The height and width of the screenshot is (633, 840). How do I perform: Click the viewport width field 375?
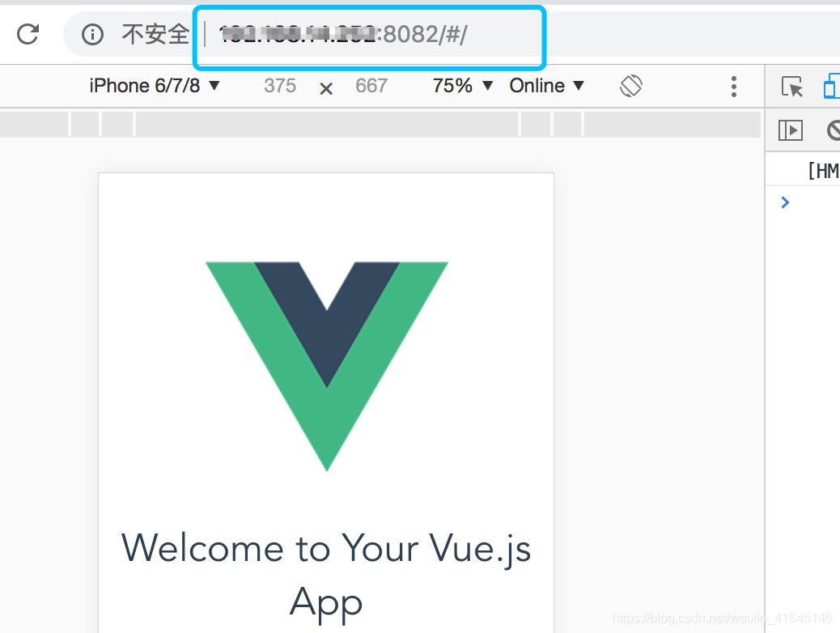click(280, 86)
